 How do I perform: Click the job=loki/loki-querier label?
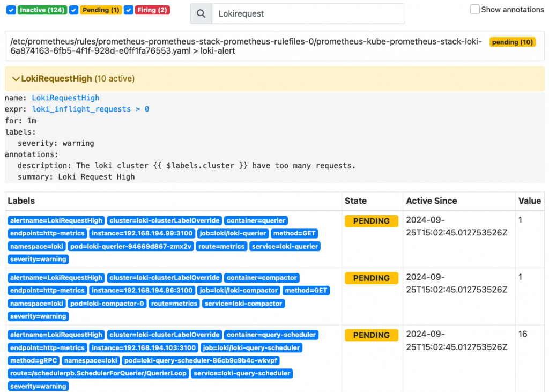pyautogui.click(x=233, y=233)
